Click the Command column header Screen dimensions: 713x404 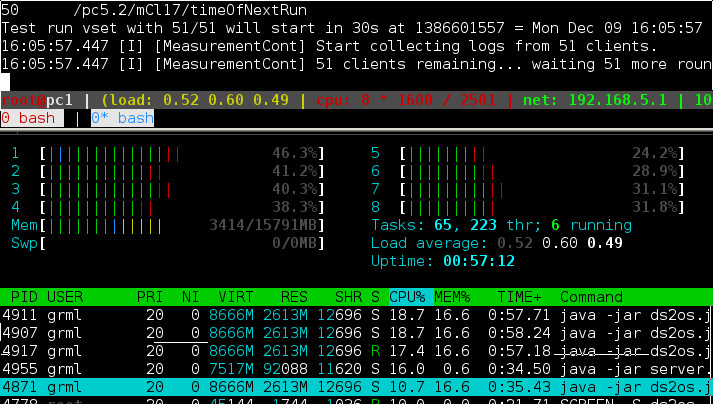[591, 297]
